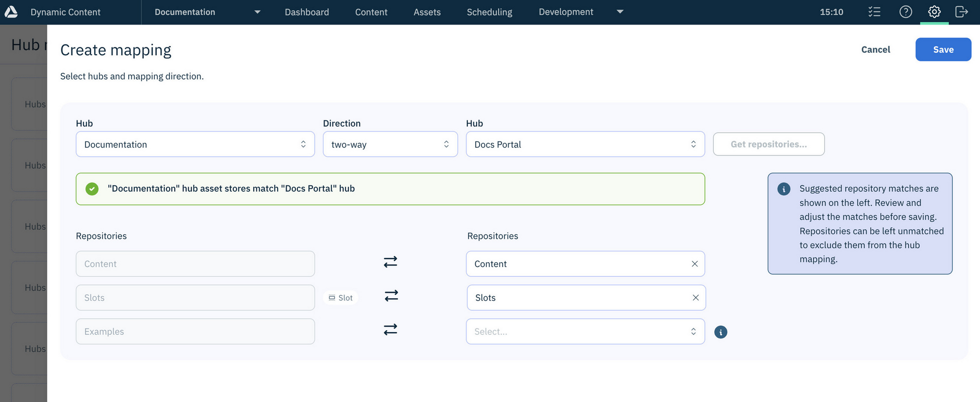Click 'Select hubs and mapping direction.' text

coord(132,76)
